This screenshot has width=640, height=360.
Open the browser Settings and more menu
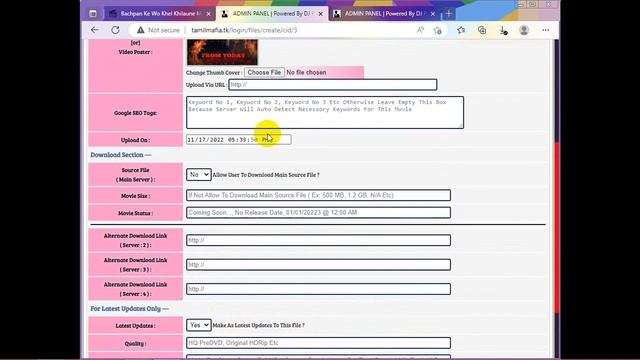(x=545, y=30)
